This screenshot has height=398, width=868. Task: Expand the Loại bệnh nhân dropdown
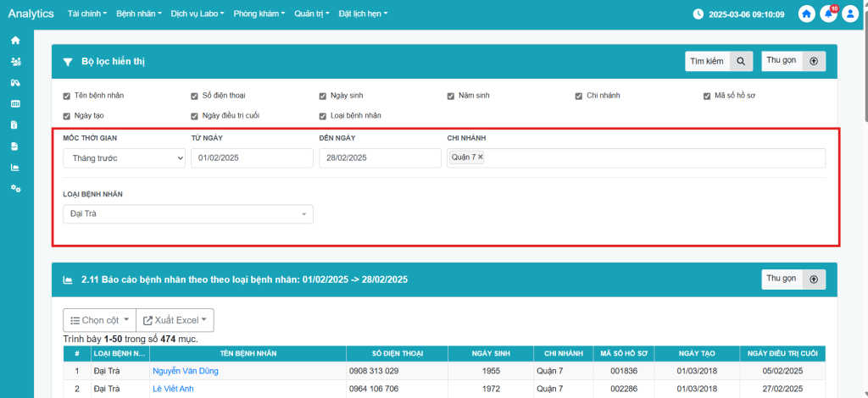[x=187, y=214]
